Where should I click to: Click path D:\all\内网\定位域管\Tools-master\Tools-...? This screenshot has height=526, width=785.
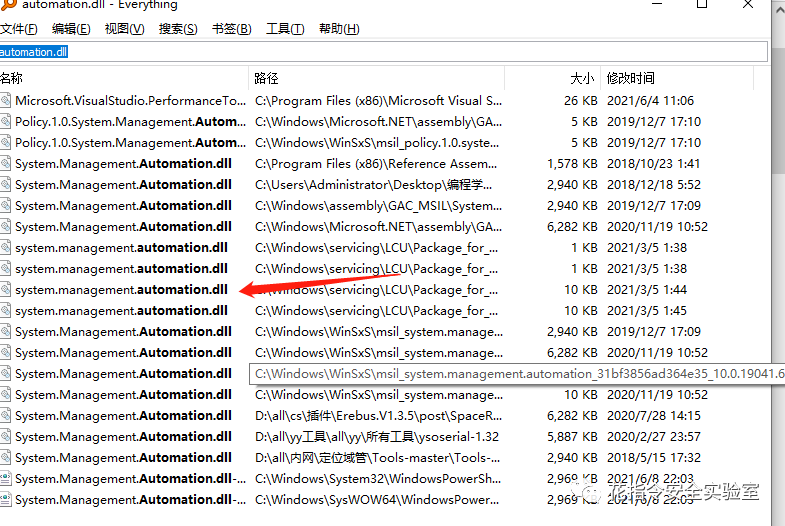(x=377, y=458)
